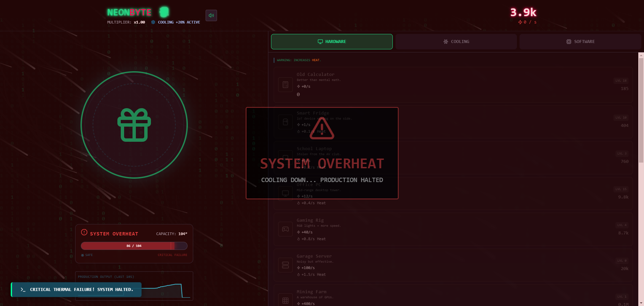Click the Garage Server rack icon
644x306 pixels.
coord(285,265)
